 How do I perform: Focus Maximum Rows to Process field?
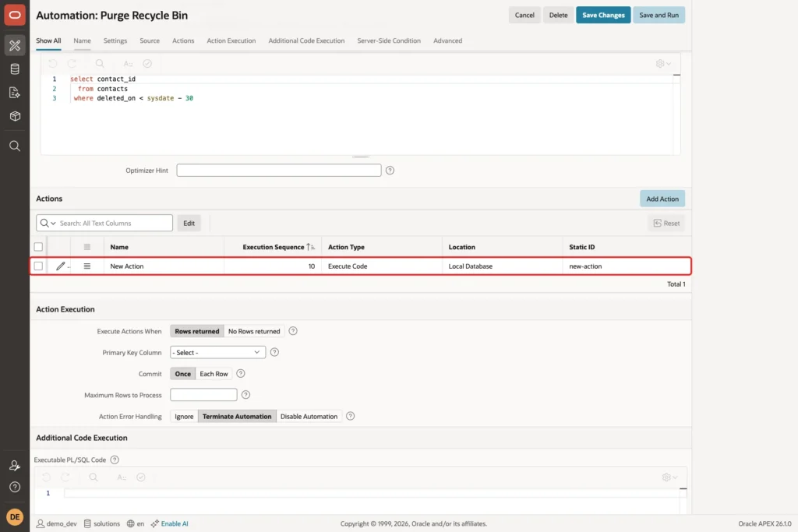click(203, 395)
